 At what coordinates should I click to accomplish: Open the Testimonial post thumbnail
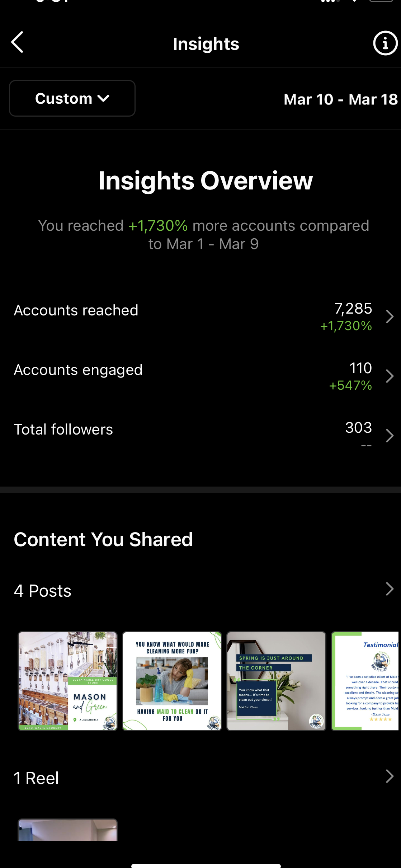pyautogui.click(x=365, y=681)
